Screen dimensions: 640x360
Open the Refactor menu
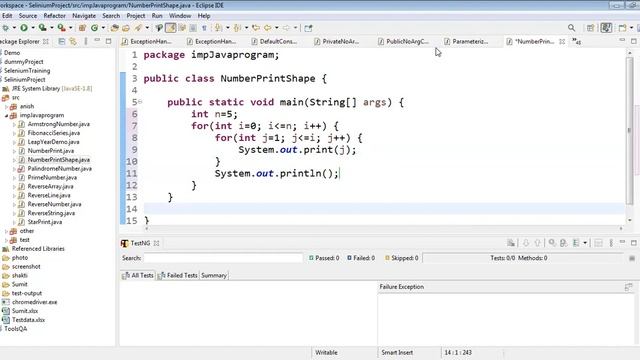coord(54,16)
